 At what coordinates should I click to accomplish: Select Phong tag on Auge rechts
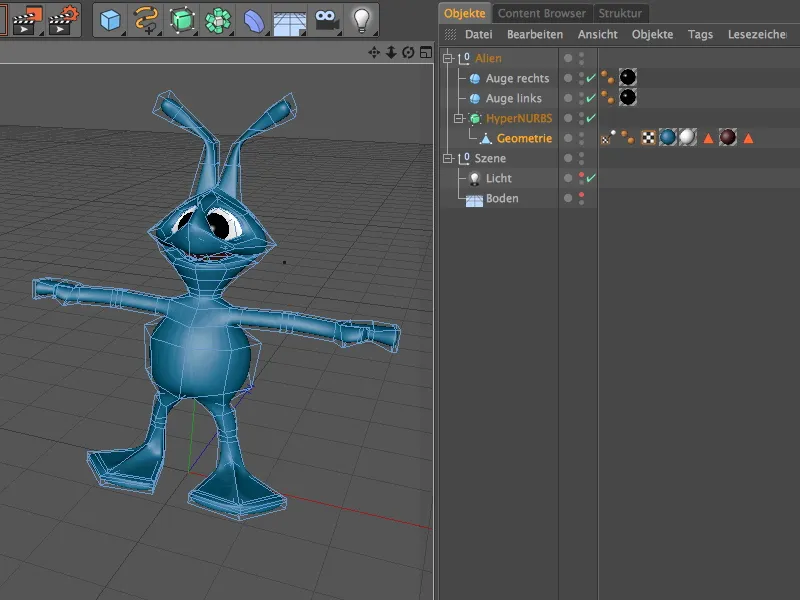point(608,78)
